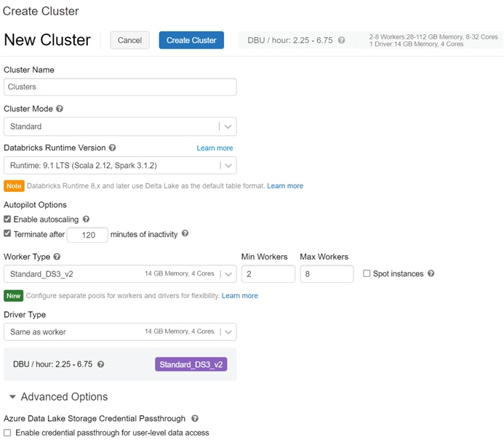
Task: Open the Databricks Runtime Version dropdown
Action: (120, 165)
